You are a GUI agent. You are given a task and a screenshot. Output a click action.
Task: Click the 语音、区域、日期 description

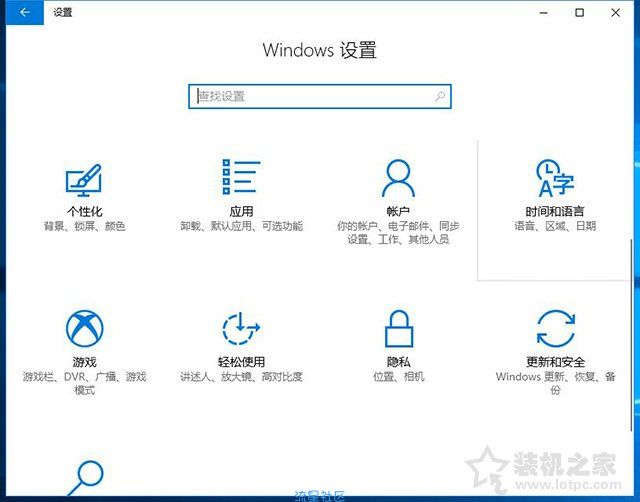point(555,226)
